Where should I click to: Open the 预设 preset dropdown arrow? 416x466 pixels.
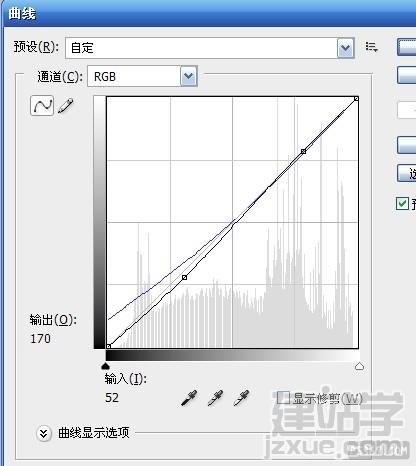pyautogui.click(x=345, y=48)
